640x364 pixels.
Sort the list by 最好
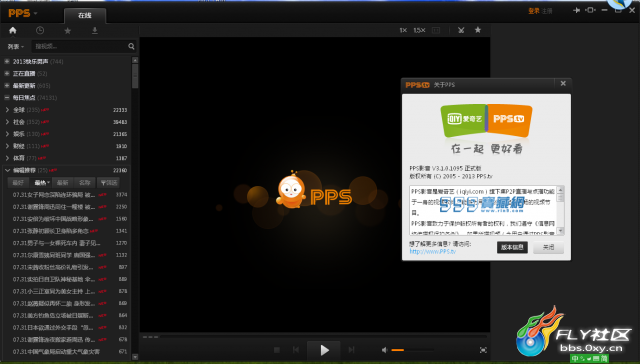18,182
